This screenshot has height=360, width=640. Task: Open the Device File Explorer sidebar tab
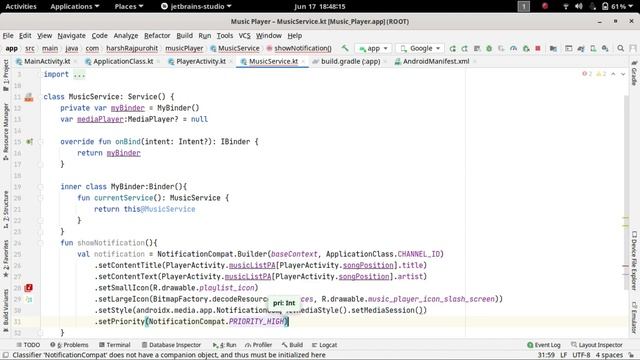[634, 260]
